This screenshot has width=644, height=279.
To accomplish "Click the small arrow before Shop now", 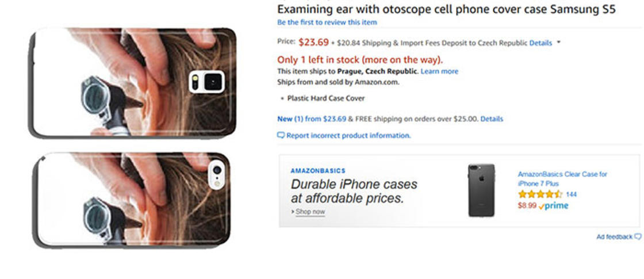I will tap(293, 212).
